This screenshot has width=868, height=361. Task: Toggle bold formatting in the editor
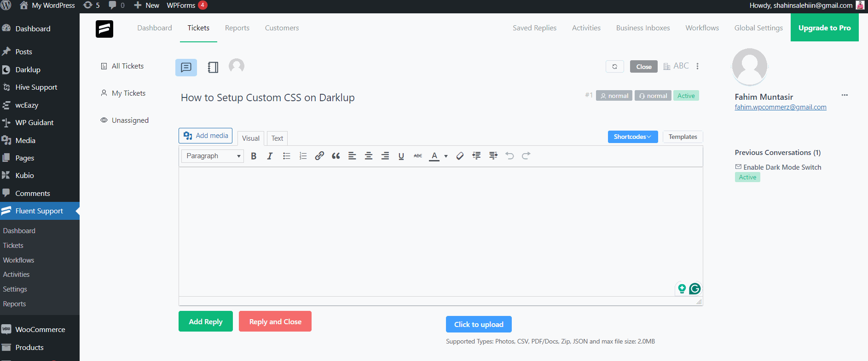coord(254,156)
